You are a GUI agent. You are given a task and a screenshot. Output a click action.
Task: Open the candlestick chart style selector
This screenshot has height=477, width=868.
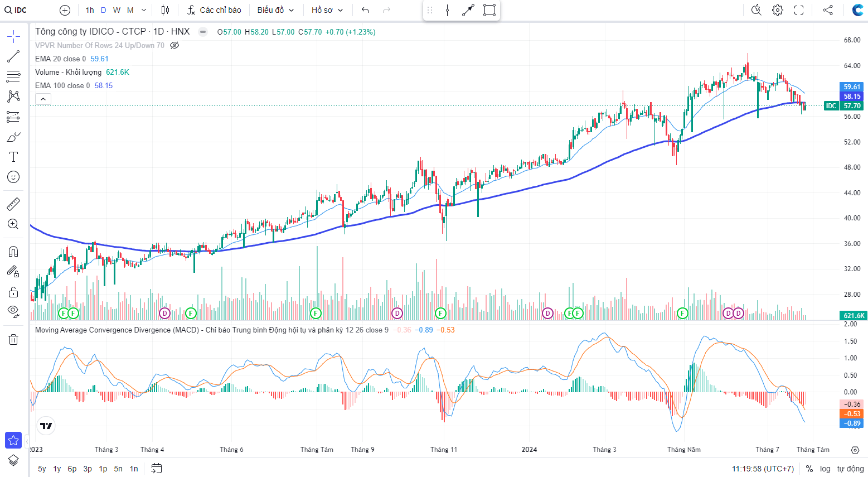[165, 10]
